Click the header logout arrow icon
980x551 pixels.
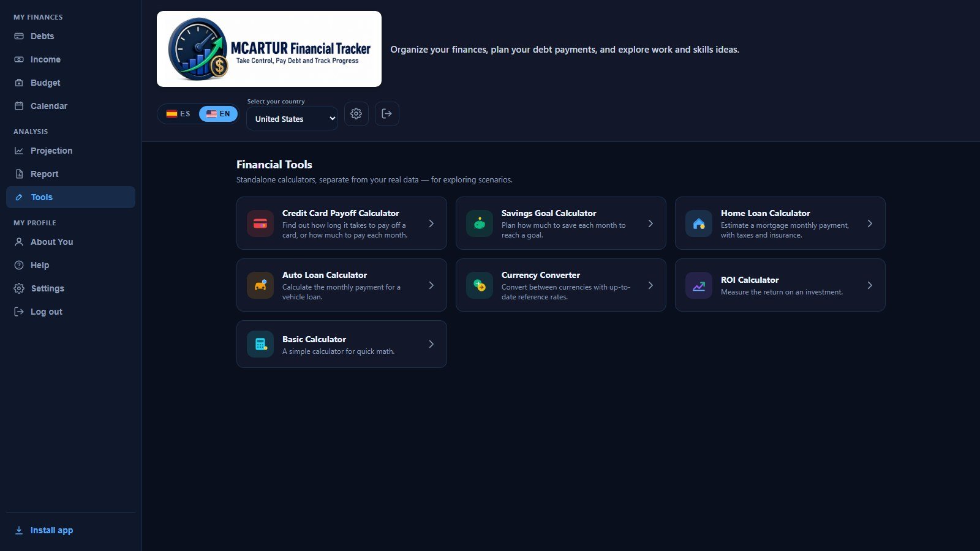click(387, 114)
